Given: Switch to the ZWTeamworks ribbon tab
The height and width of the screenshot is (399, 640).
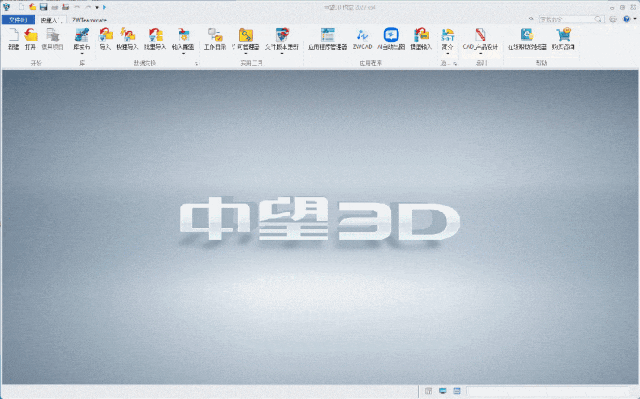Looking at the screenshot, I should pos(89,20).
